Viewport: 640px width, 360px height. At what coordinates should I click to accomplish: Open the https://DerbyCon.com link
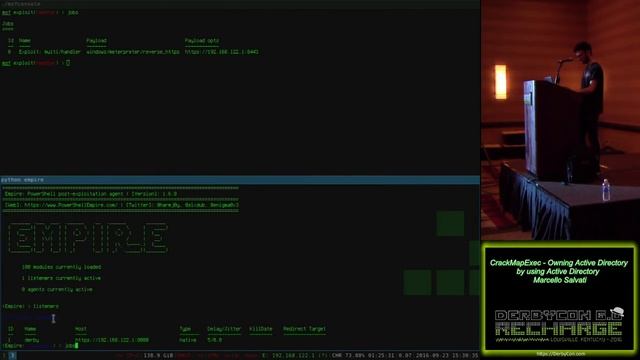coord(560,354)
